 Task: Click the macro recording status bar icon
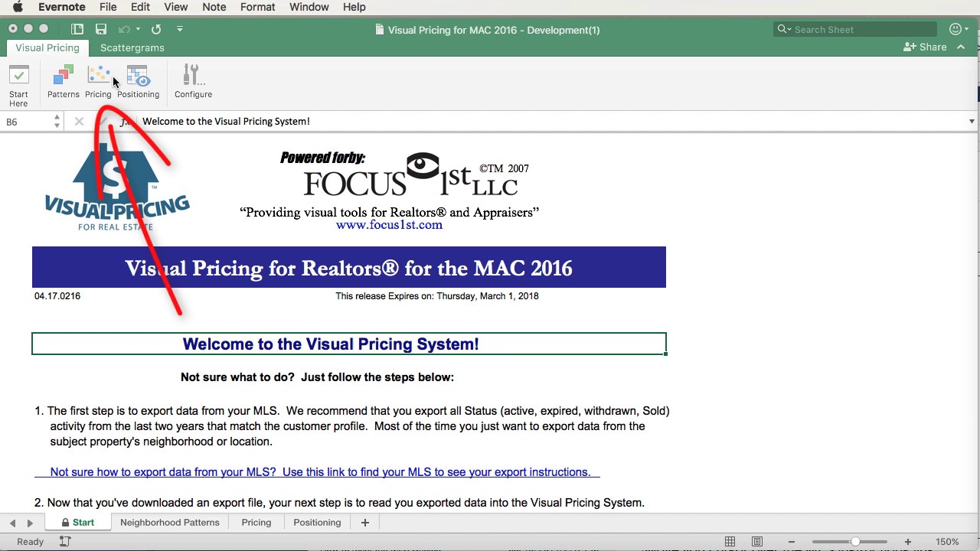point(65,542)
